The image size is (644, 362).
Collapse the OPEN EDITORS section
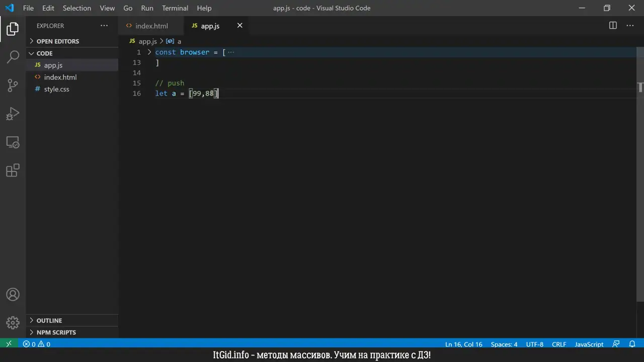click(x=57, y=41)
